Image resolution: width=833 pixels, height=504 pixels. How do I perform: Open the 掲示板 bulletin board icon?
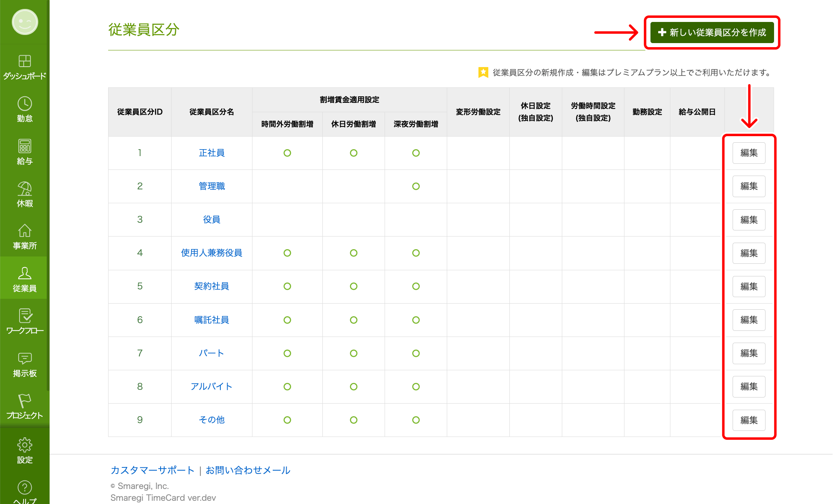(x=25, y=358)
